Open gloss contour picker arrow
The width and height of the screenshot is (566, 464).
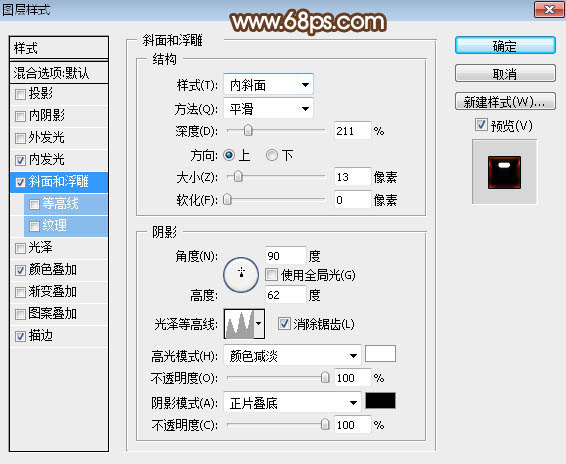259,324
